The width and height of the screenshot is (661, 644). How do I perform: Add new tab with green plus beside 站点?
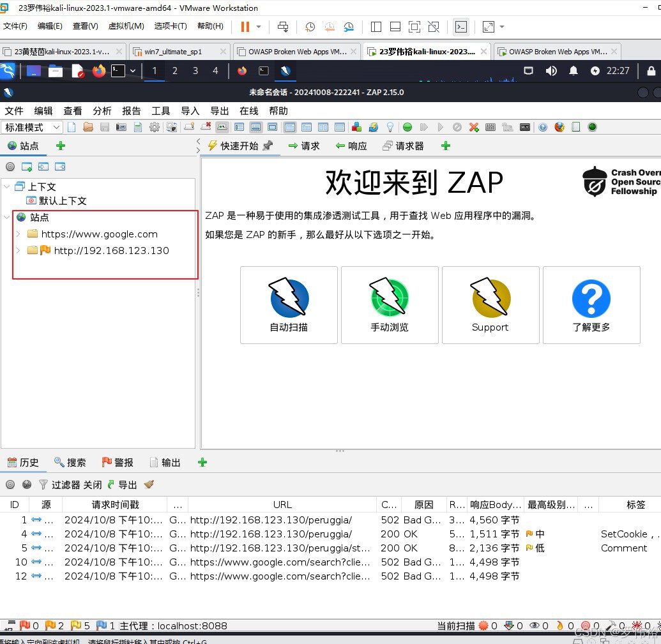pos(61,146)
